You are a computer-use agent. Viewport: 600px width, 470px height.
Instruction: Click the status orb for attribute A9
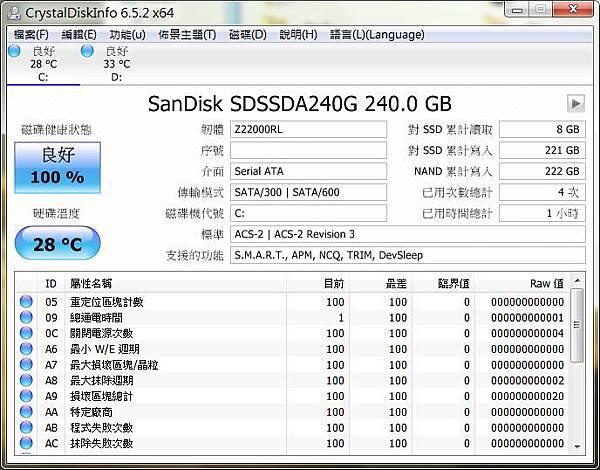point(26,396)
